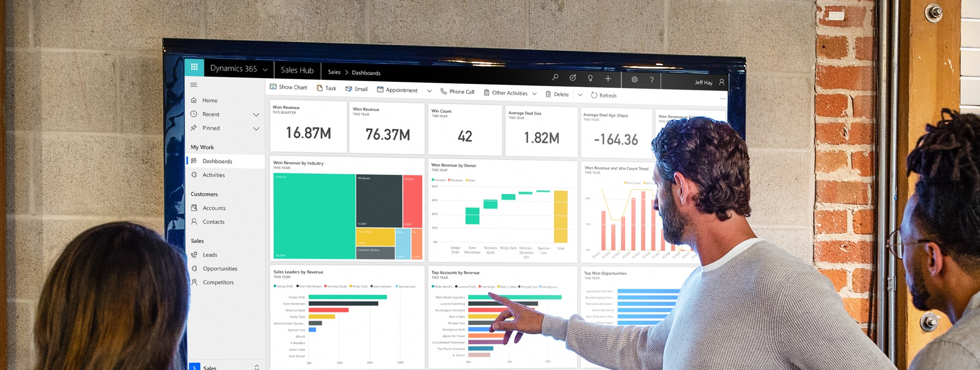Screen dimensions: 980x370
Task: Click the 16.87M Won Revenue tile
Action: coord(308,127)
